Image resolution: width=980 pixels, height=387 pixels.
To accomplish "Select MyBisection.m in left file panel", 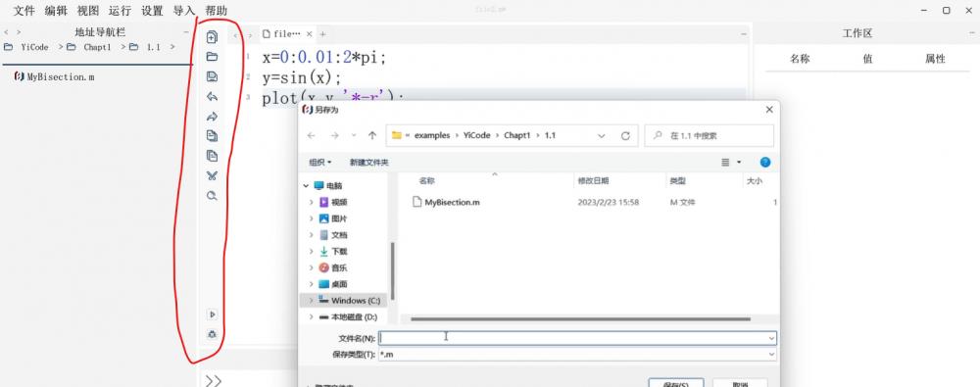I will (54, 76).
